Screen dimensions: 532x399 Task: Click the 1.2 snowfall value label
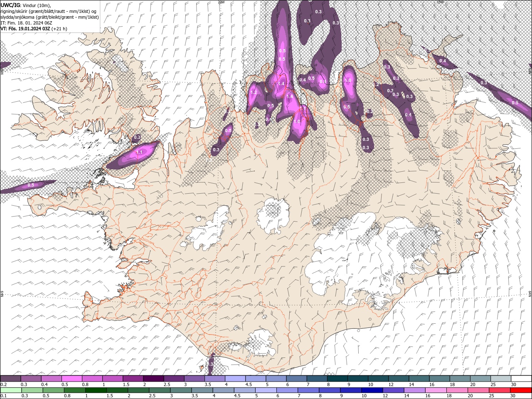point(253,92)
